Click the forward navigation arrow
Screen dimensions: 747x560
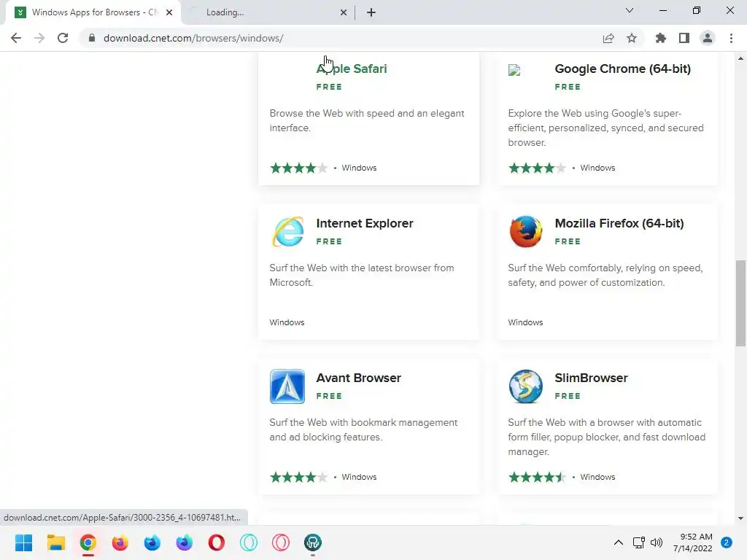tap(39, 38)
